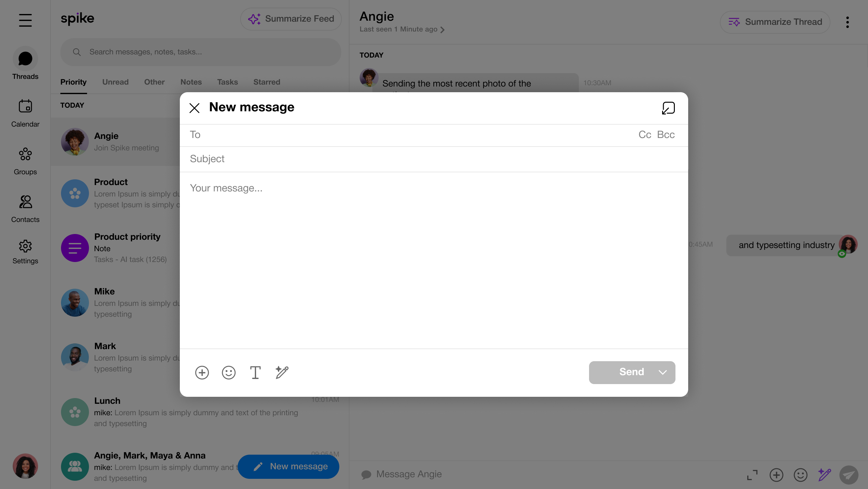The height and width of the screenshot is (489, 868).
Task: Click the Bcc link in recipient row
Action: (x=666, y=134)
